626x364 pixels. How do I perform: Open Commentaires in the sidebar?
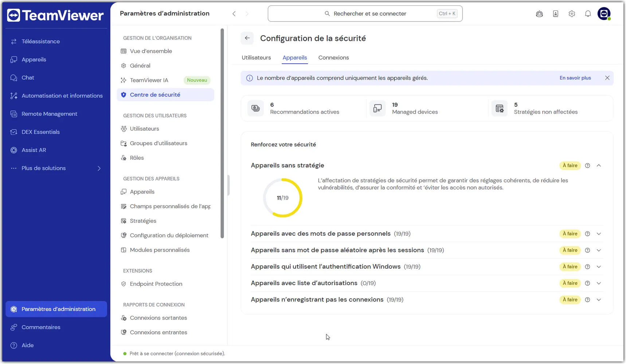[56, 327]
